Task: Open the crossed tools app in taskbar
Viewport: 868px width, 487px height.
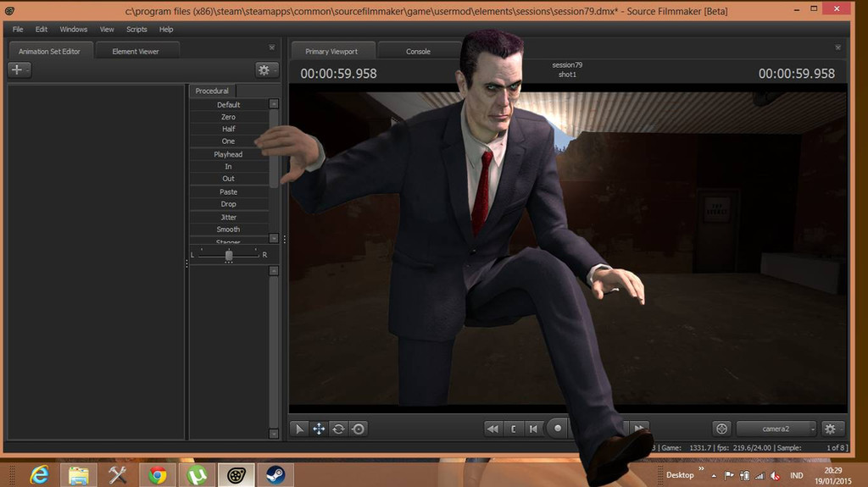Action: pos(117,475)
